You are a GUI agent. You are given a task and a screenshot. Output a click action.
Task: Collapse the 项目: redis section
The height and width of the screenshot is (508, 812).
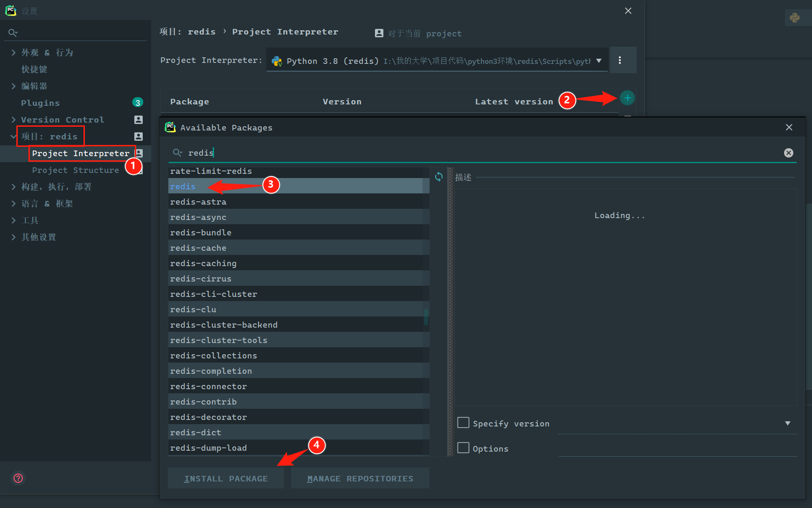click(14, 137)
